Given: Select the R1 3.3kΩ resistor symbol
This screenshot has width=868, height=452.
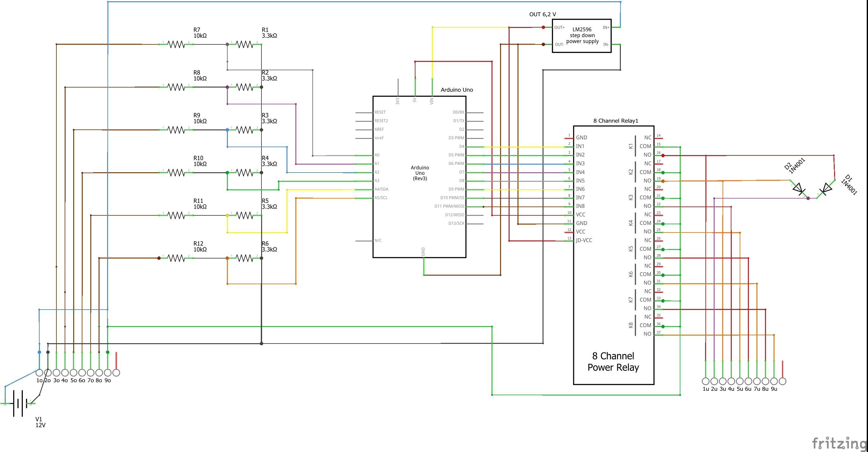Looking at the screenshot, I should point(245,44).
